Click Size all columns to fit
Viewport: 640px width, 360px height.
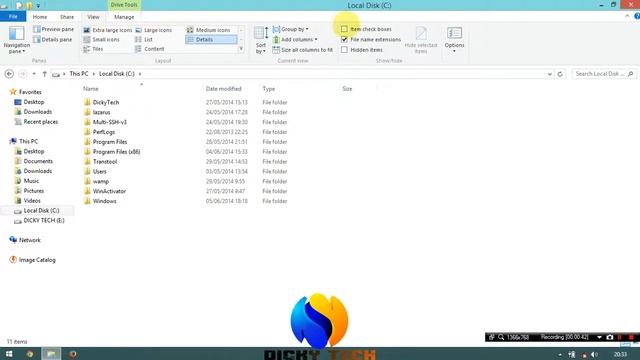302,50
